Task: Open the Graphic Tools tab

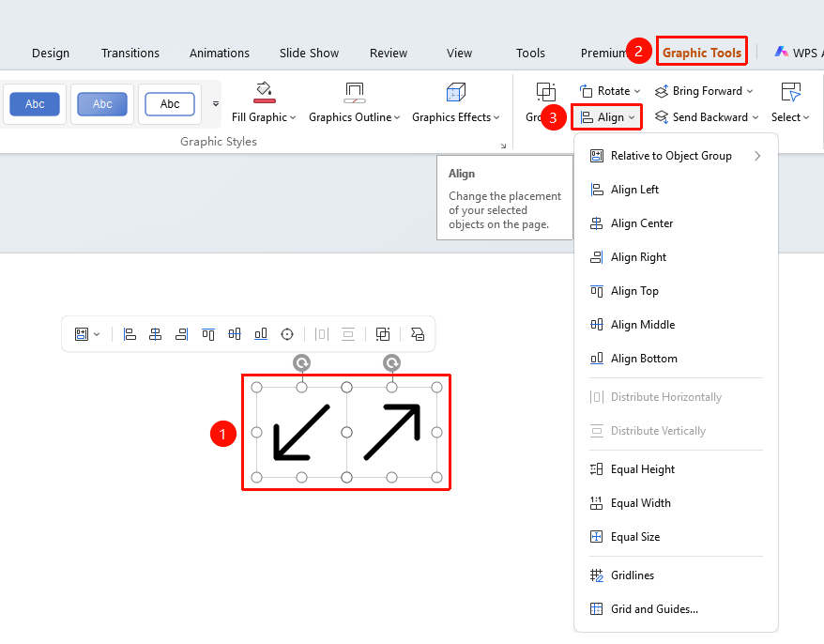Action: click(702, 53)
